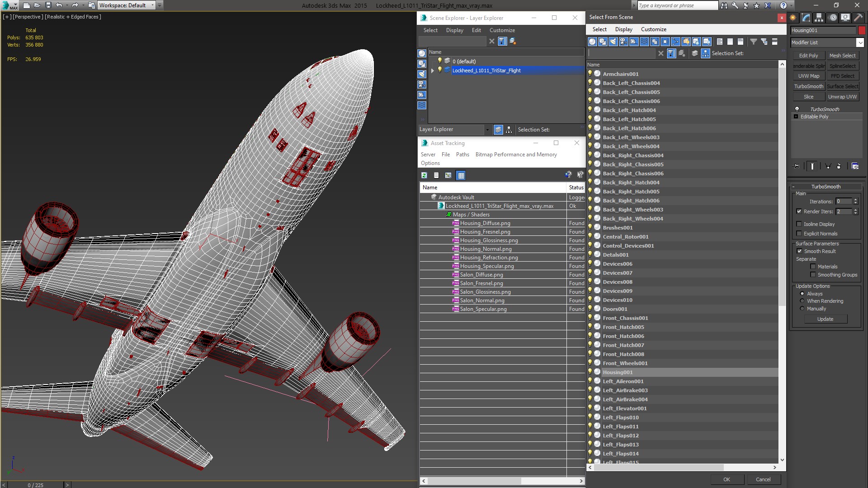The width and height of the screenshot is (868, 488).
Task: Toggle TurboSmooth modifier lightbulb visibility
Action: tap(797, 109)
